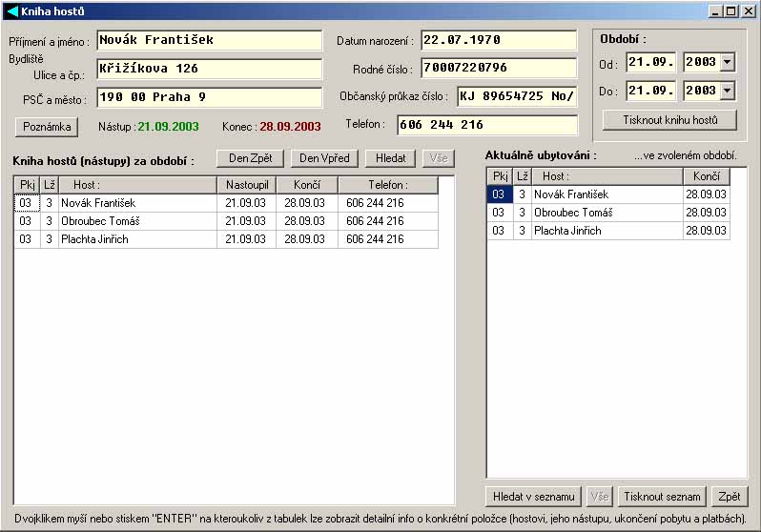The image size is (761, 532).
Task: Click Pkj column header in right table
Action: (500, 176)
